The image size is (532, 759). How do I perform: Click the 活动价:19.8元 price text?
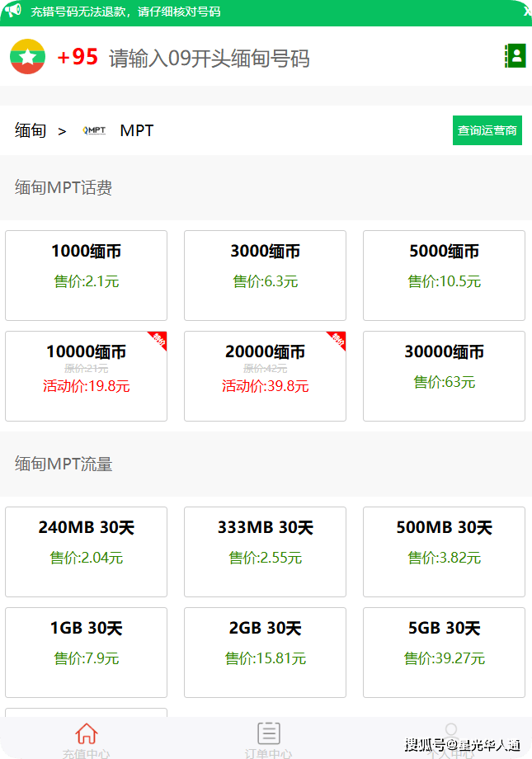pyautogui.click(x=86, y=386)
